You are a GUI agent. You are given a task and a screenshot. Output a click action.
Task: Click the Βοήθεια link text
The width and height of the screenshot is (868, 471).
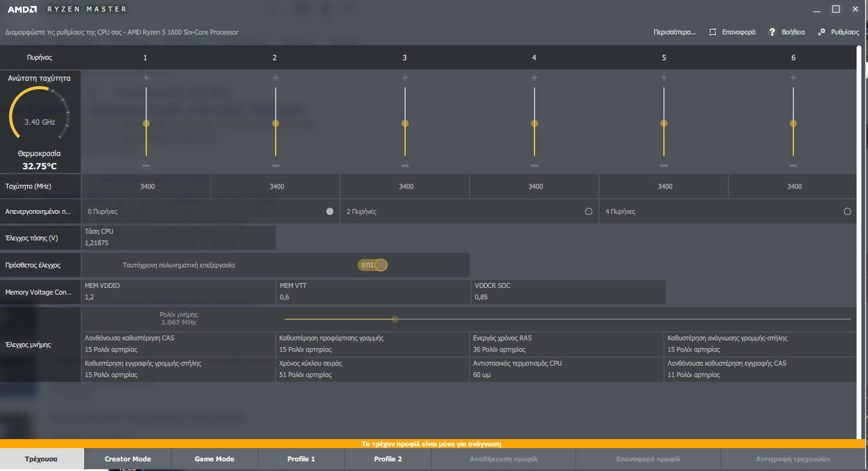[793, 32]
